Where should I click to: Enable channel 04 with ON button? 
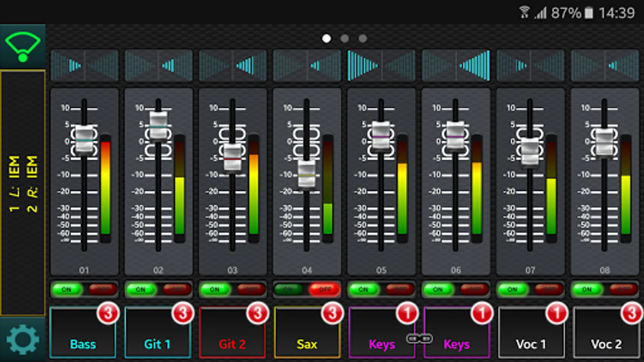(x=288, y=289)
